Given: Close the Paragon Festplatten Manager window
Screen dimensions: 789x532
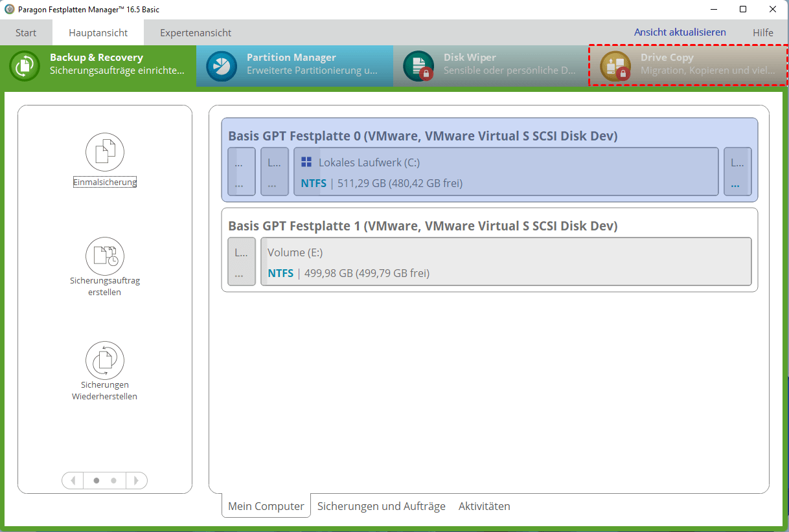Looking at the screenshot, I should tap(773, 9).
